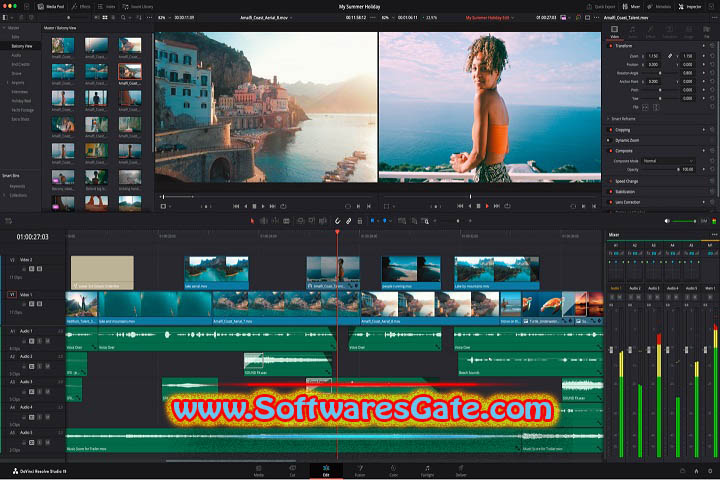Switch to the Effects tab in Inspector

(x=651, y=32)
